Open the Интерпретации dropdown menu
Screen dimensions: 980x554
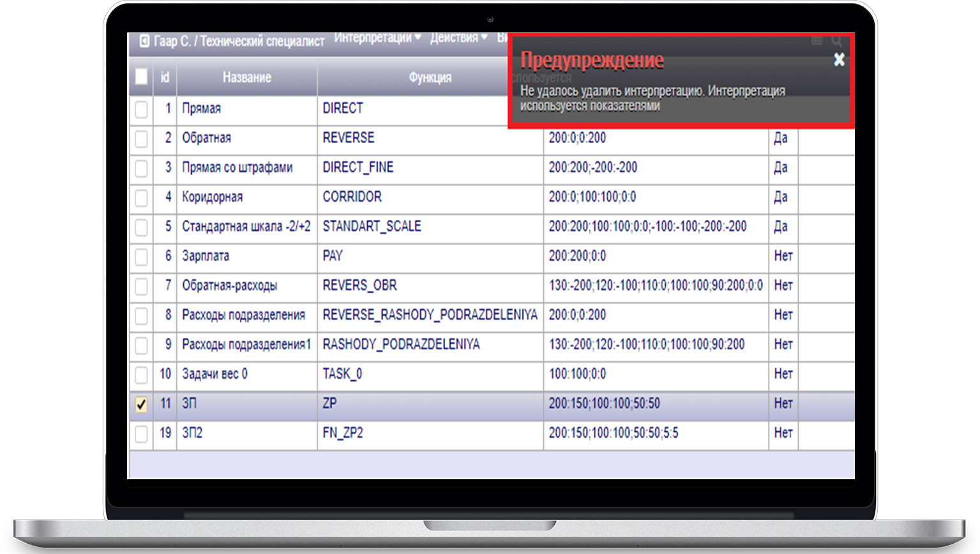point(377,38)
